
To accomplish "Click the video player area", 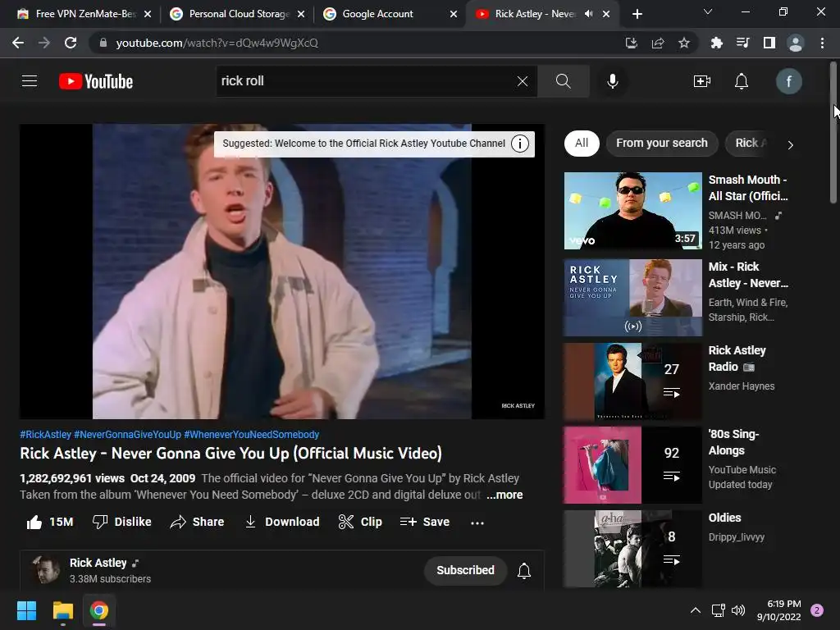I will pyautogui.click(x=282, y=272).
